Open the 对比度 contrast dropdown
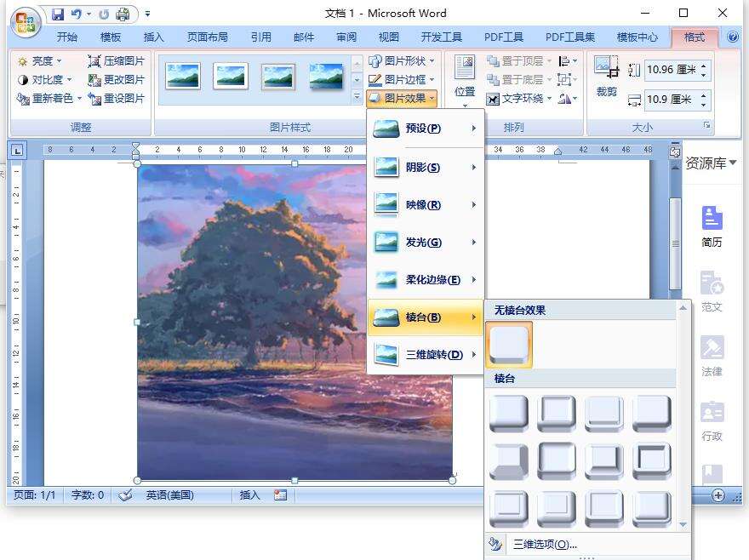 (x=45, y=79)
